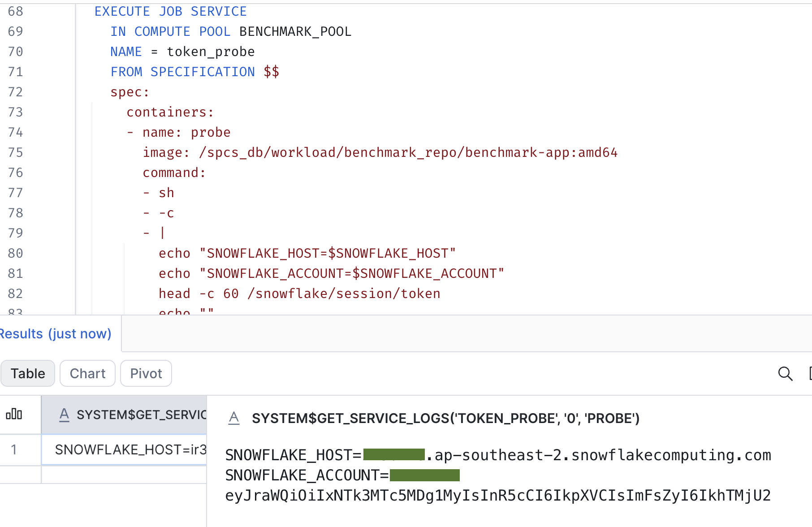Image resolution: width=812 pixels, height=527 pixels.
Task: Click the EXECUTE JOB SERVICE statement
Action: 170,11
